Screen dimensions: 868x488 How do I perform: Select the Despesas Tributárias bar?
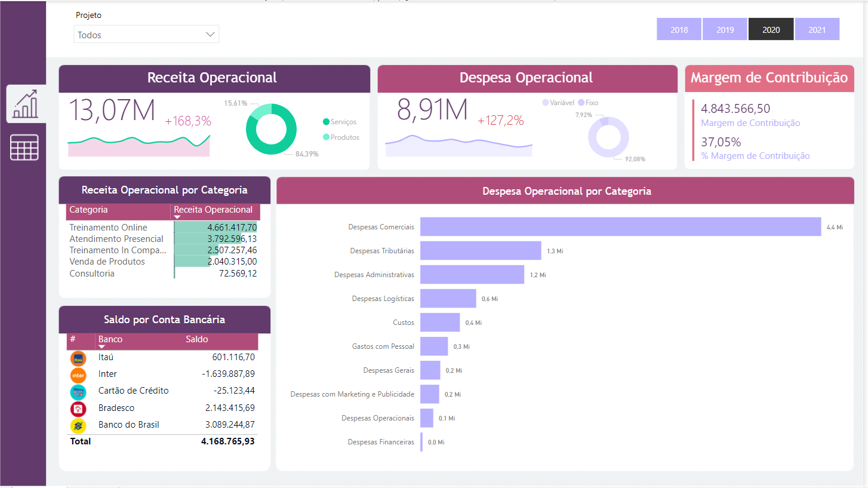[x=481, y=251]
